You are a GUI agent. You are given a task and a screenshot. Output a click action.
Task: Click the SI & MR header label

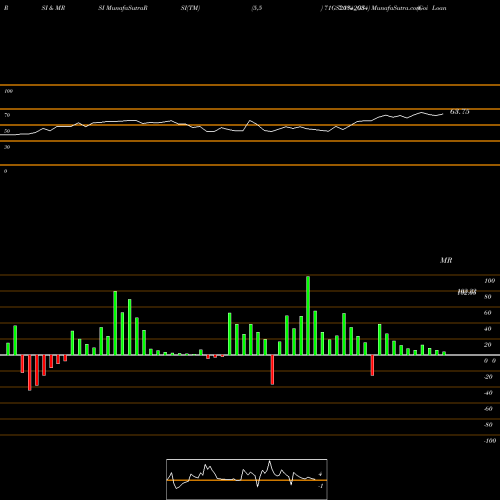[x=53, y=8]
